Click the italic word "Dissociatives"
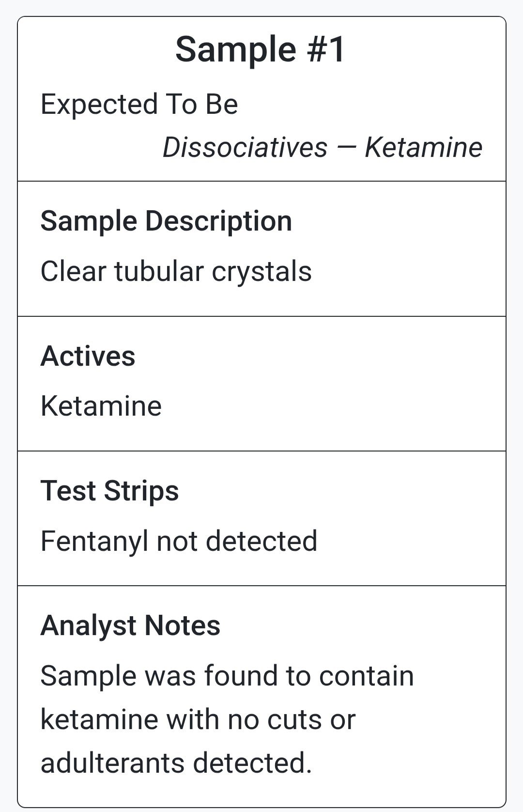The width and height of the screenshot is (523, 812). [x=245, y=147]
